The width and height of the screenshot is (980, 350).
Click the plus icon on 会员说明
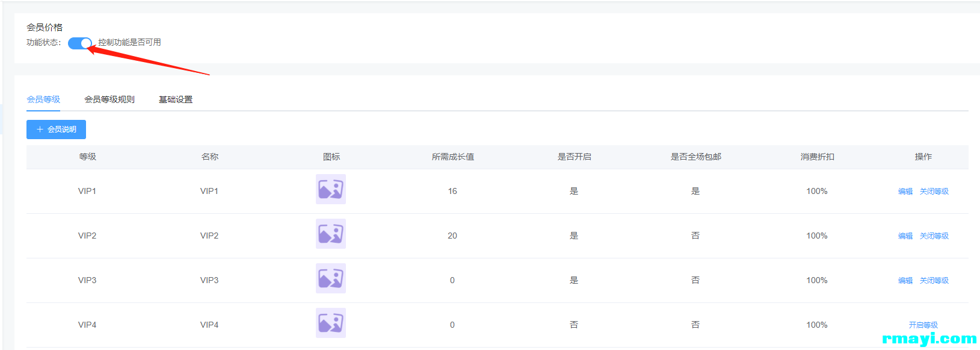click(40, 130)
